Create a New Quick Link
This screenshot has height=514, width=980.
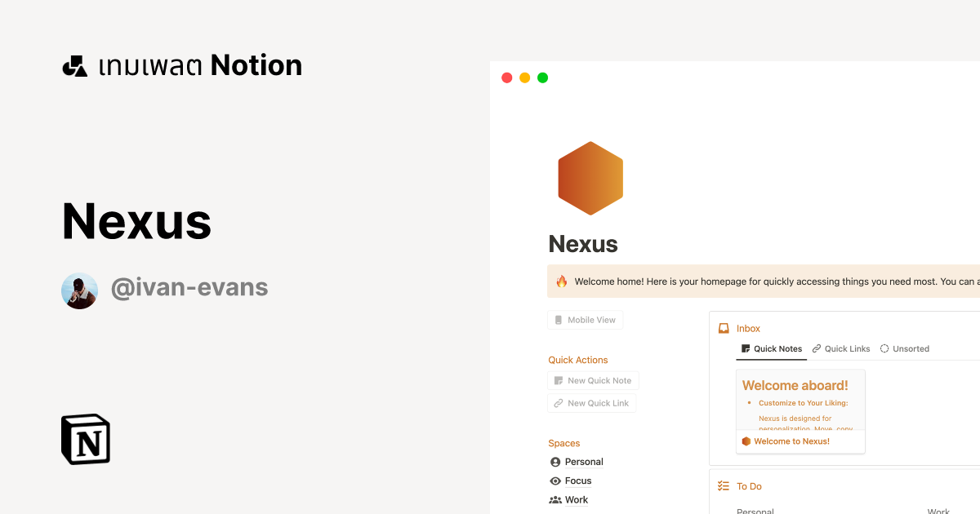pos(592,403)
